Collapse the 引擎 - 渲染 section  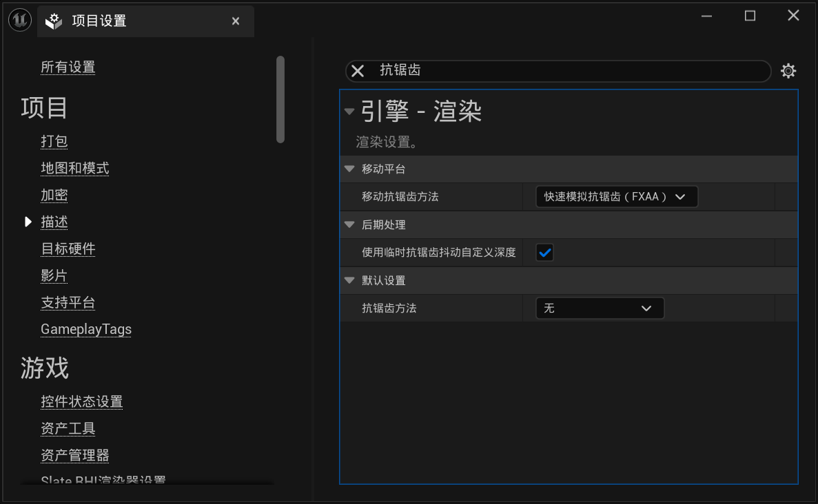coord(349,111)
